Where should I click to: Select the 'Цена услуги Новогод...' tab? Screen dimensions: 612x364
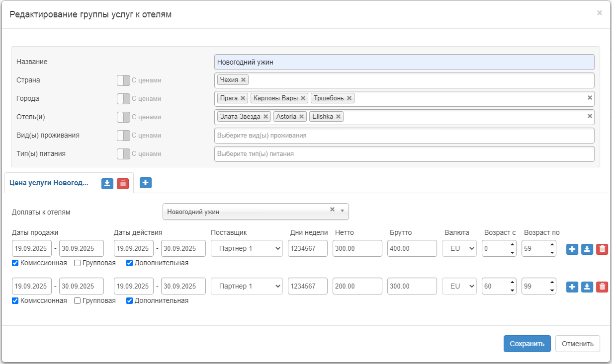coord(49,183)
